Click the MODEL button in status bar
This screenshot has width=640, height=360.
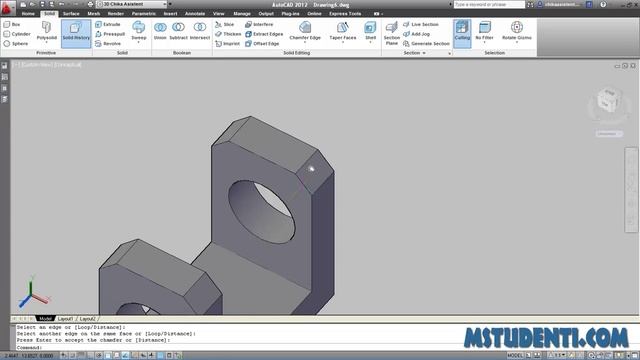pos(515,356)
